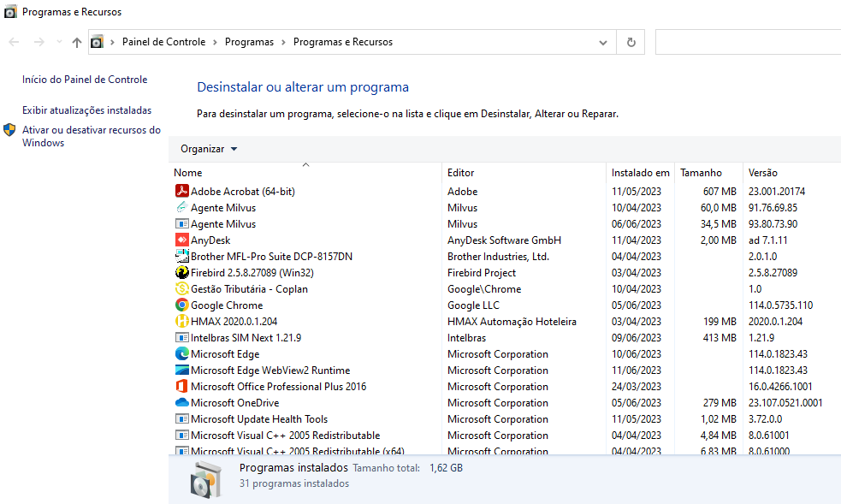Click the Firebird 2.5.8 program icon
841x504 pixels.
click(181, 273)
